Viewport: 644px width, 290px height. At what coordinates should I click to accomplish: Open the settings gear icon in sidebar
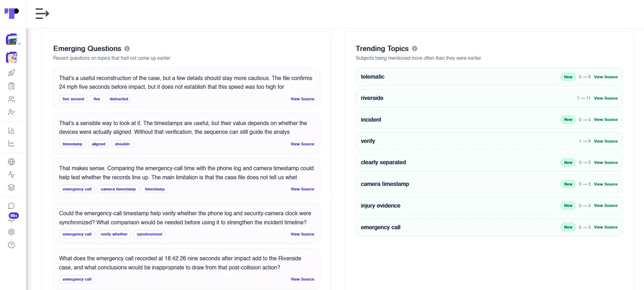(11, 232)
